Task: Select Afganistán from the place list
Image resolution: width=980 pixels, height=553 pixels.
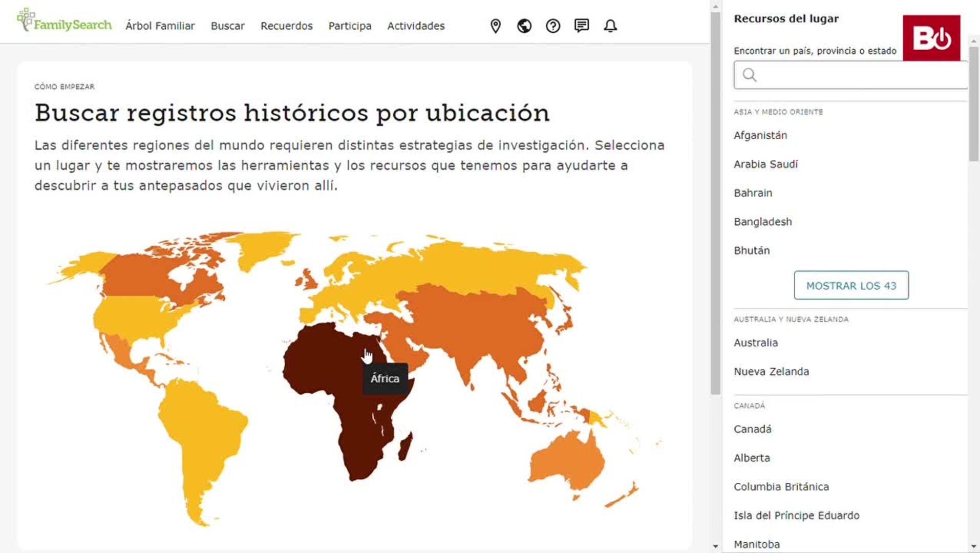Action: [x=760, y=136]
